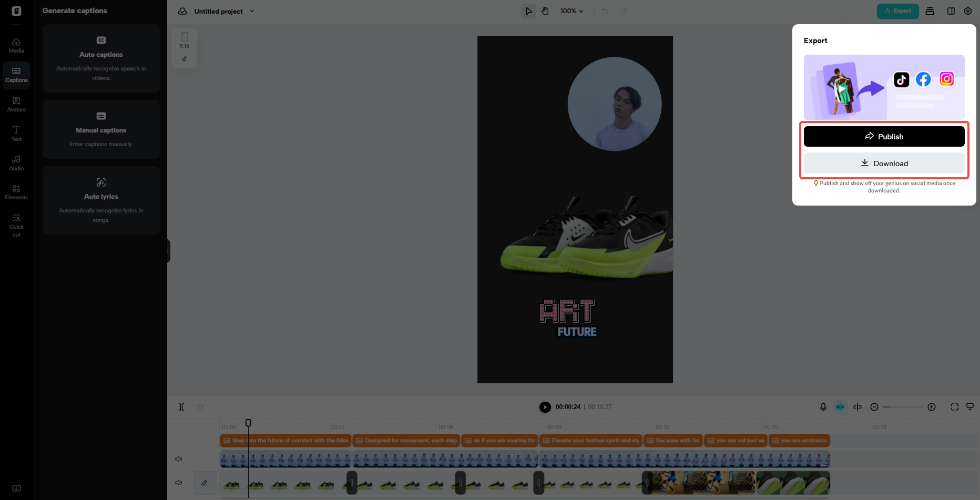Click the cloud save status icon

click(182, 11)
